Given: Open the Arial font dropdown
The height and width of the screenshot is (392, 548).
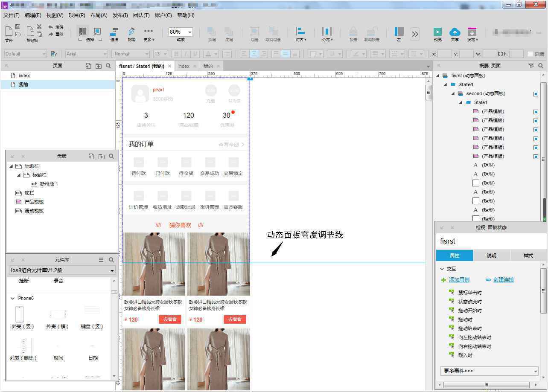Looking at the screenshot, I should point(87,54).
